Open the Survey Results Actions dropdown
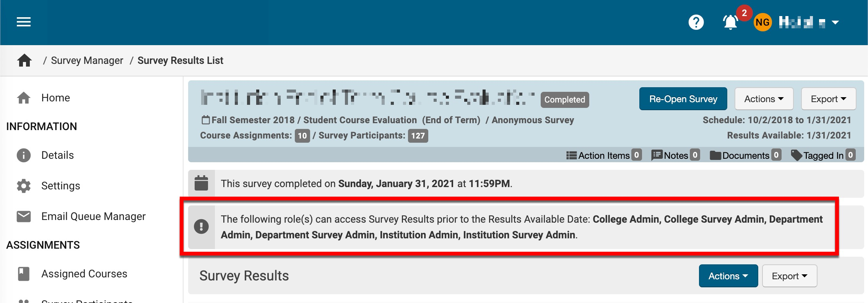 pos(728,276)
